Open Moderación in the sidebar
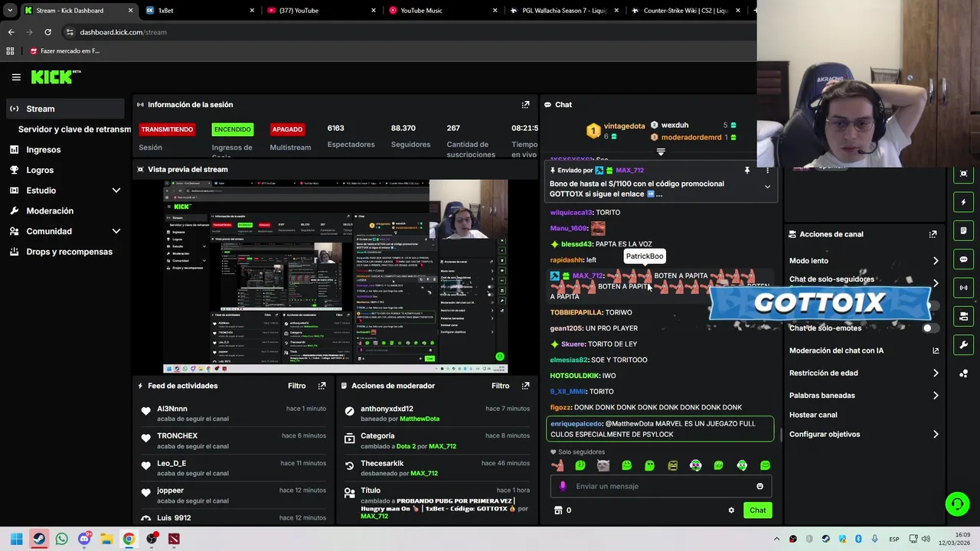The width and height of the screenshot is (980, 551). click(x=50, y=211)
